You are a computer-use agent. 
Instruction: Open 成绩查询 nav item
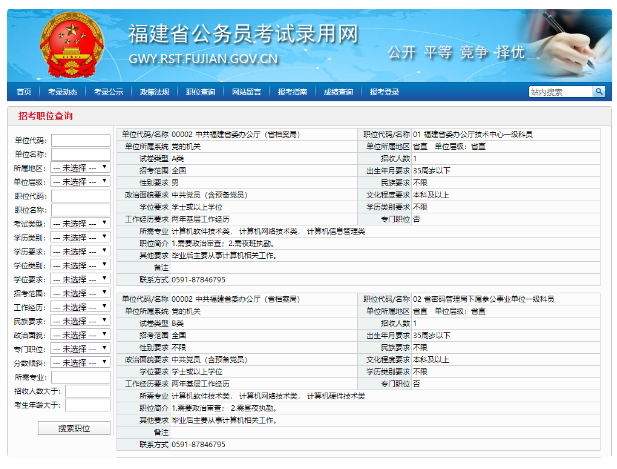coord(338,92)
